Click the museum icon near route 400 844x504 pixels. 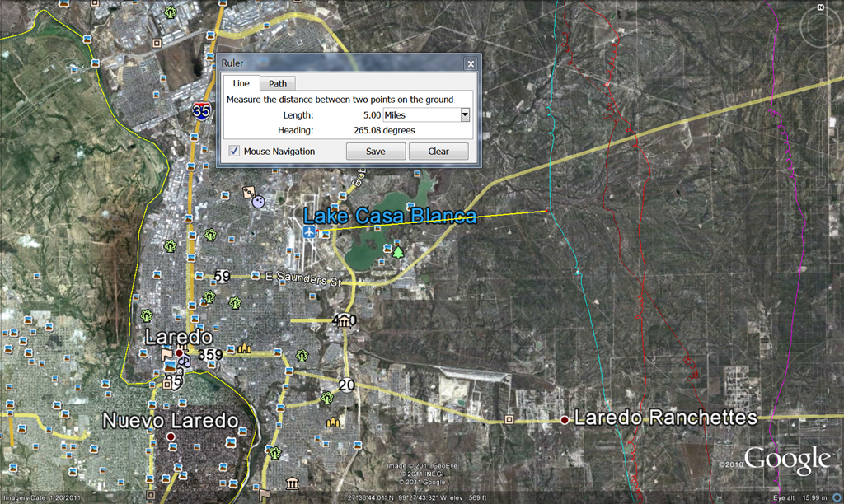pos(345,320)
